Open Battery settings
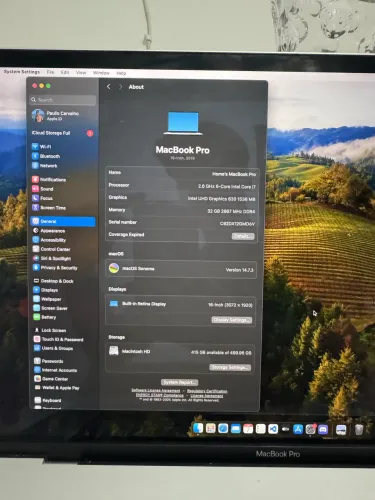Viewport: 375px width, 500px height. click(45, 317)
